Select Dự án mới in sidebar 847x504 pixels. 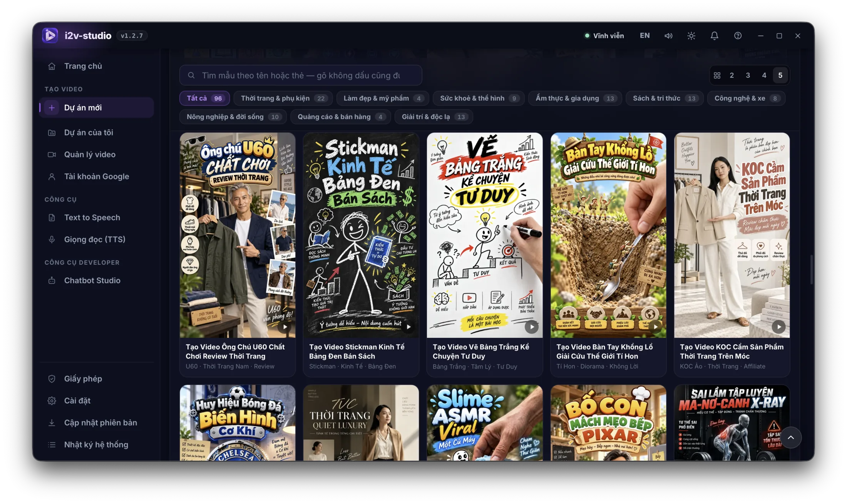point(96,108)
